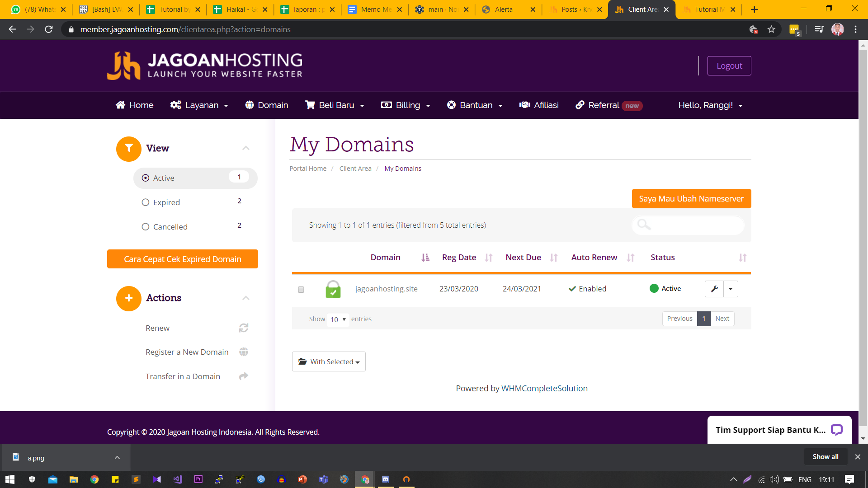The image size is (868, 488).
Task: Click the Previous pagination button
Action: [679, 319]
